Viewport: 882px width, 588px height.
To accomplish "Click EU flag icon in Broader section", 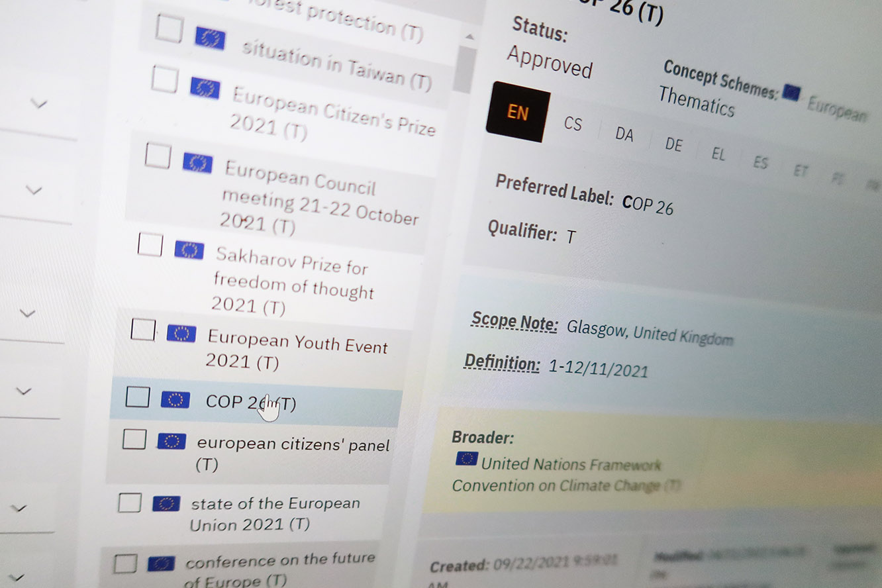I will click(x=466, y=459).
